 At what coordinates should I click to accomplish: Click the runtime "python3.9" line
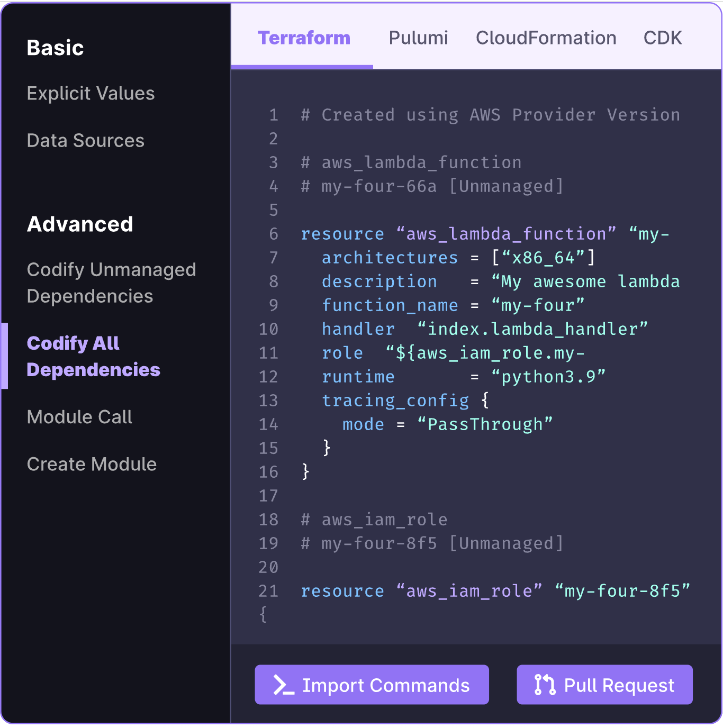(464, 377)
